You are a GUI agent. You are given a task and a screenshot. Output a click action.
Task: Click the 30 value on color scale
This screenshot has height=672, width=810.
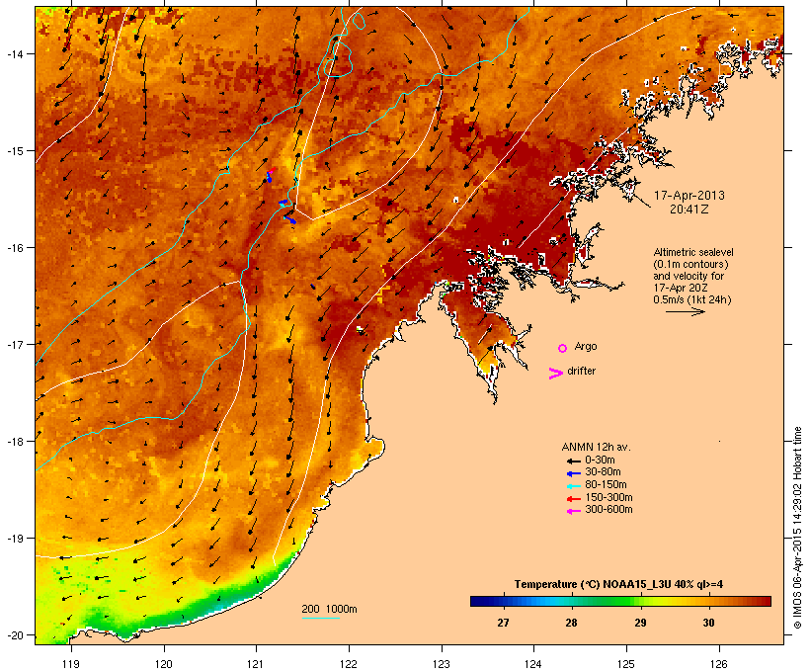pyautogui.click(x=709, y=623)
